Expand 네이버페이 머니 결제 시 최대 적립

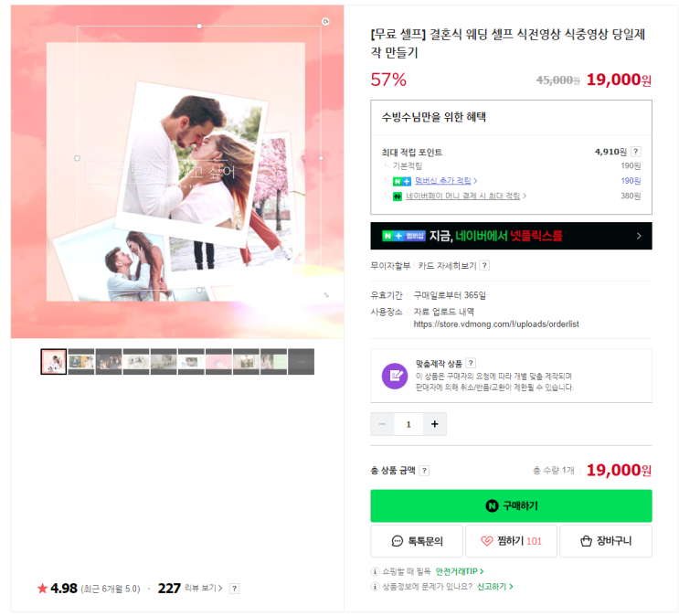463,196
